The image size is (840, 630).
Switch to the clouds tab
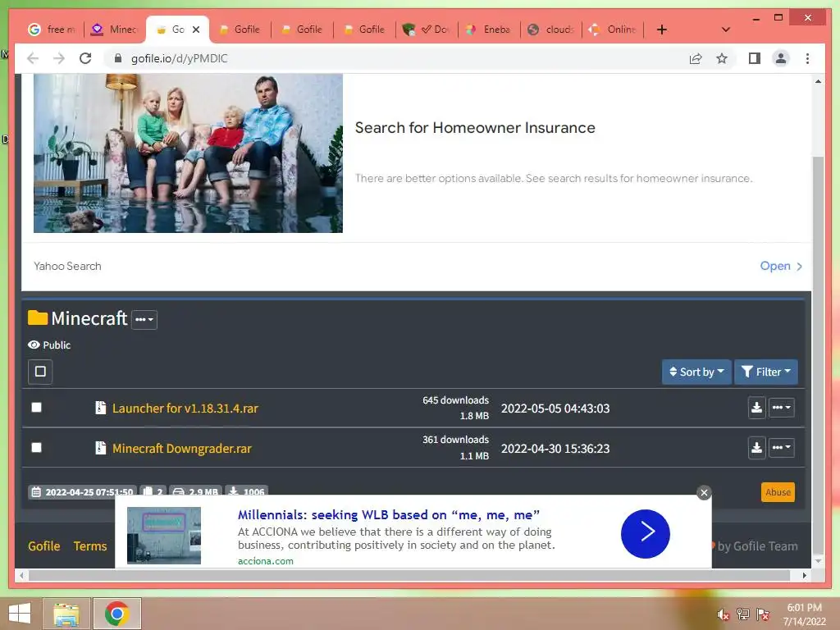[x=550, y=30]
